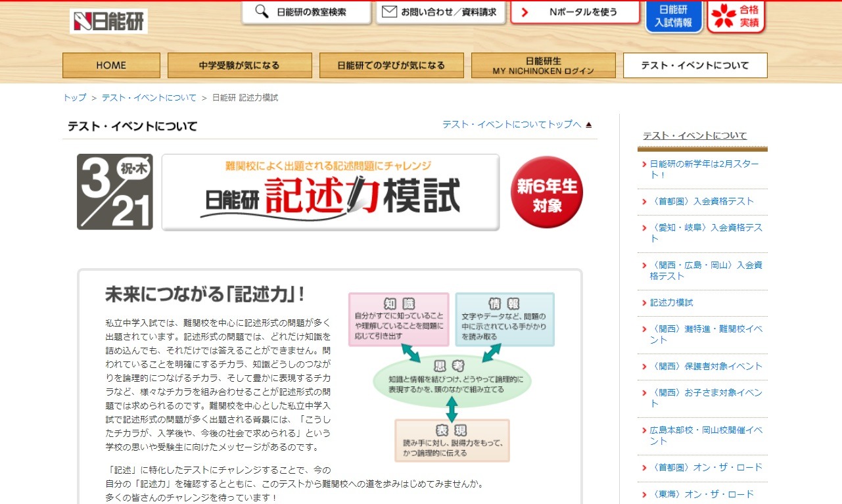Open 日能研入試情報 blue button
This screenshot has width=842, height=504.
[x=674, y=16]
